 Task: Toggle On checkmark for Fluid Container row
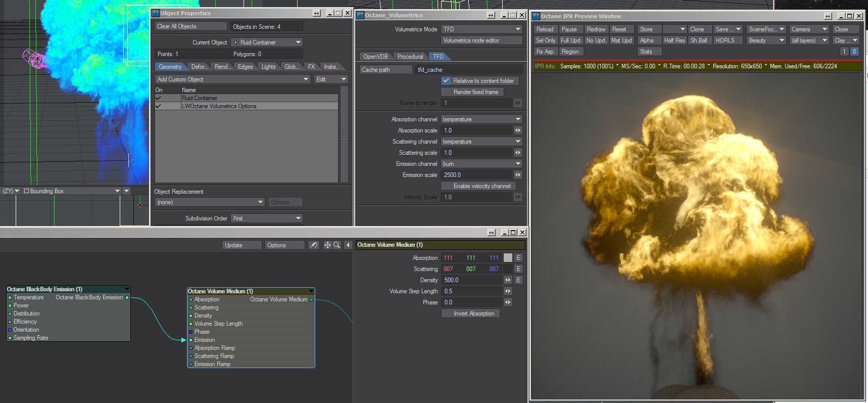pos(159,98)
